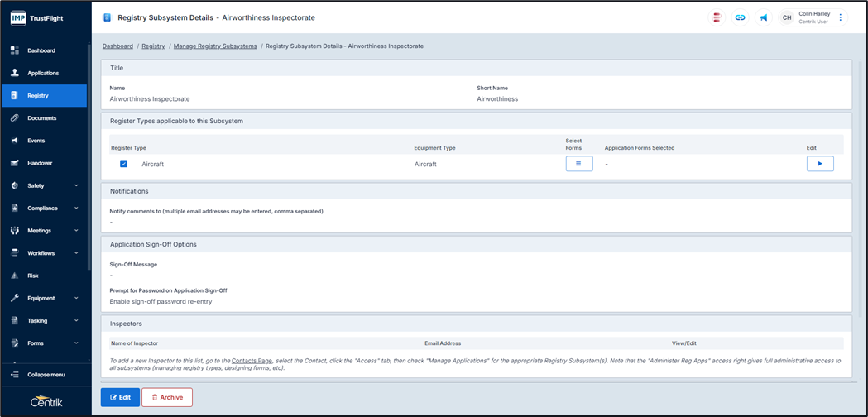Click the red Archive button

point(167,397)
